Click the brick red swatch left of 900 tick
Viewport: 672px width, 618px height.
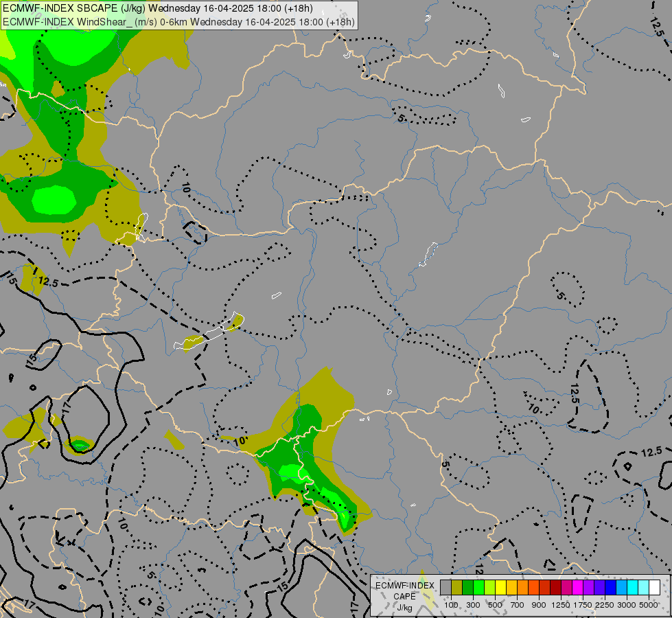pyautogui.click(x=545, y=588)
